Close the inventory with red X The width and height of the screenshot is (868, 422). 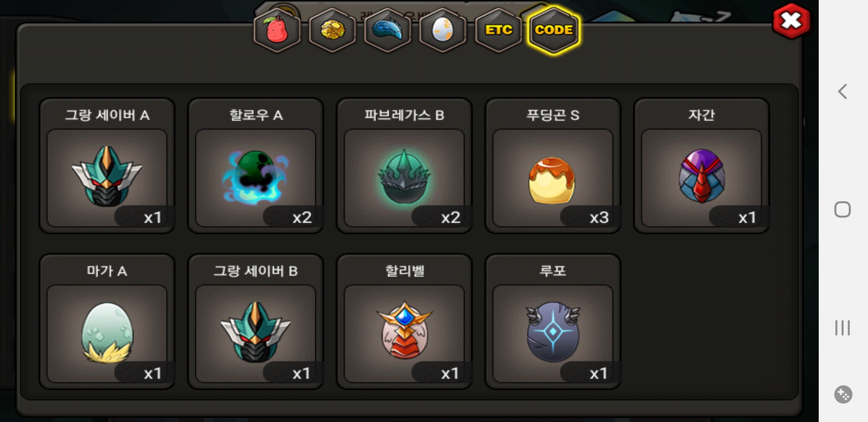(792, 21)
